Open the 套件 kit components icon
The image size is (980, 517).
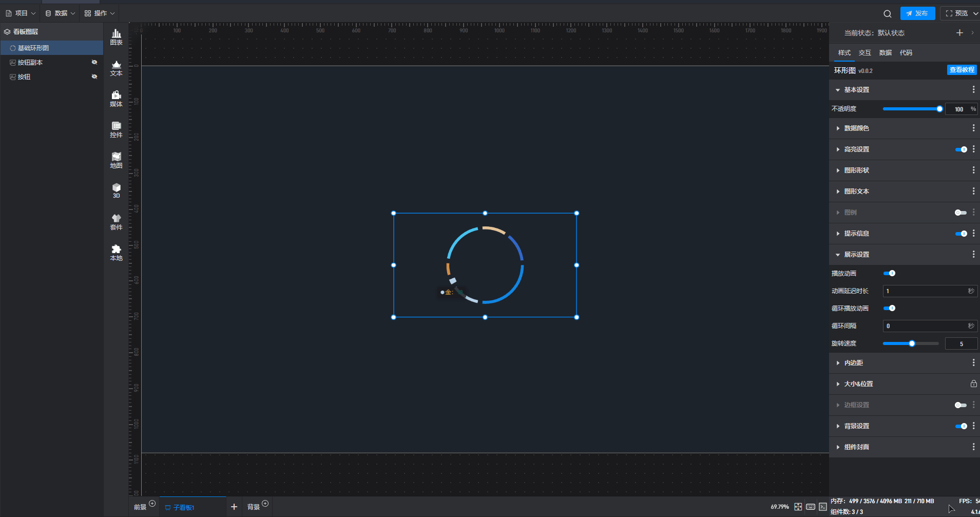(117, 222)
